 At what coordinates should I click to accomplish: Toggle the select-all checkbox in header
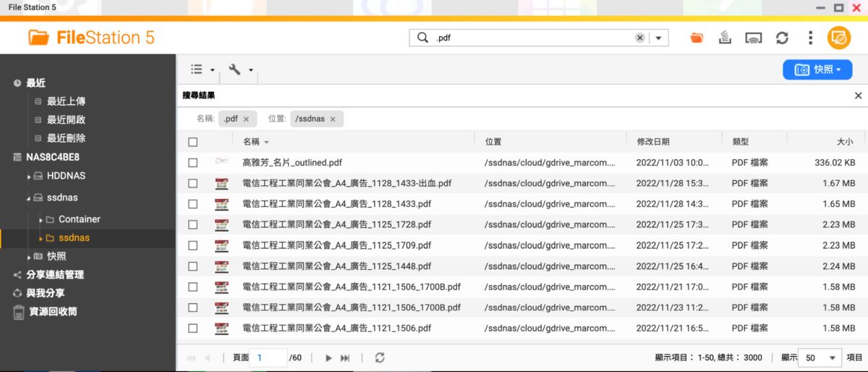(192, 142)
